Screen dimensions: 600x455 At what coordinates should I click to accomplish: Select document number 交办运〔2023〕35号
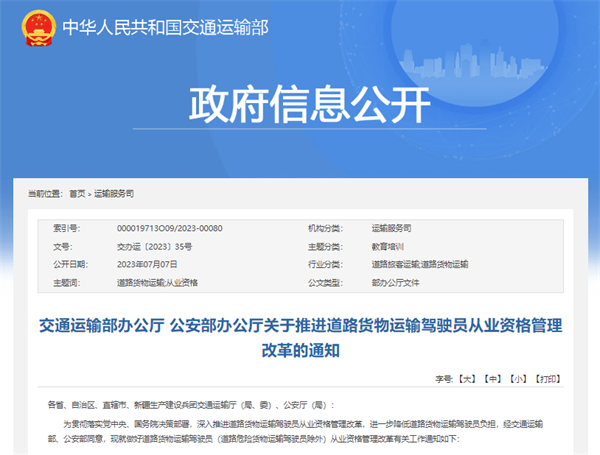(x=155, y=247)
